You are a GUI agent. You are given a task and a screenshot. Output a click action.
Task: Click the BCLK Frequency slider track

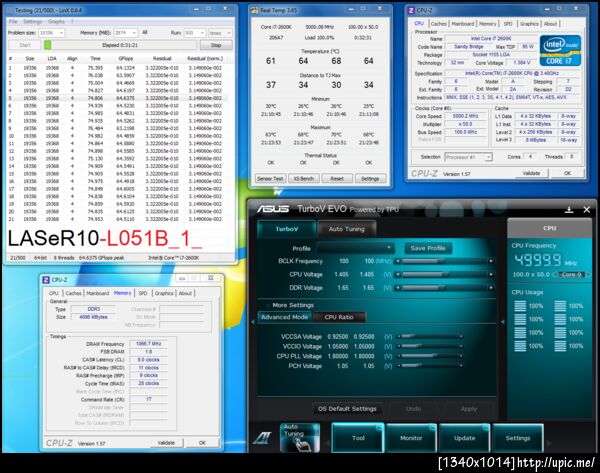pos(444,261)
